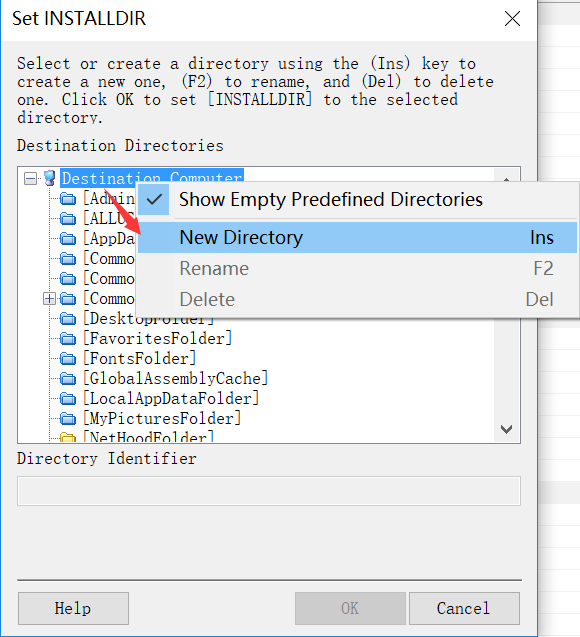Click the folder icon beside FavoritesFolder
580x637 pixels.
68,338
